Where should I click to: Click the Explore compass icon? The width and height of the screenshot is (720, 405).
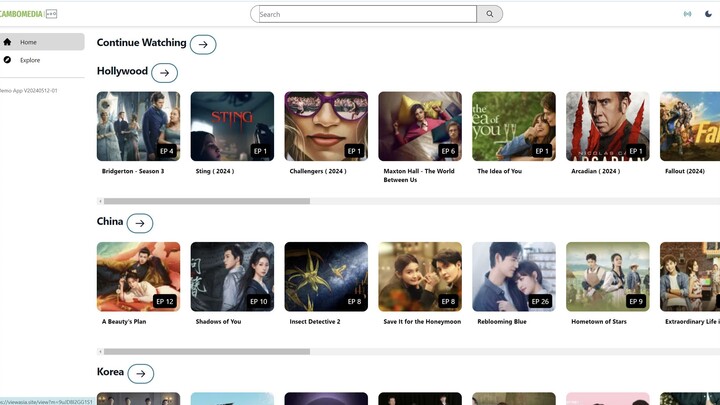8,60
